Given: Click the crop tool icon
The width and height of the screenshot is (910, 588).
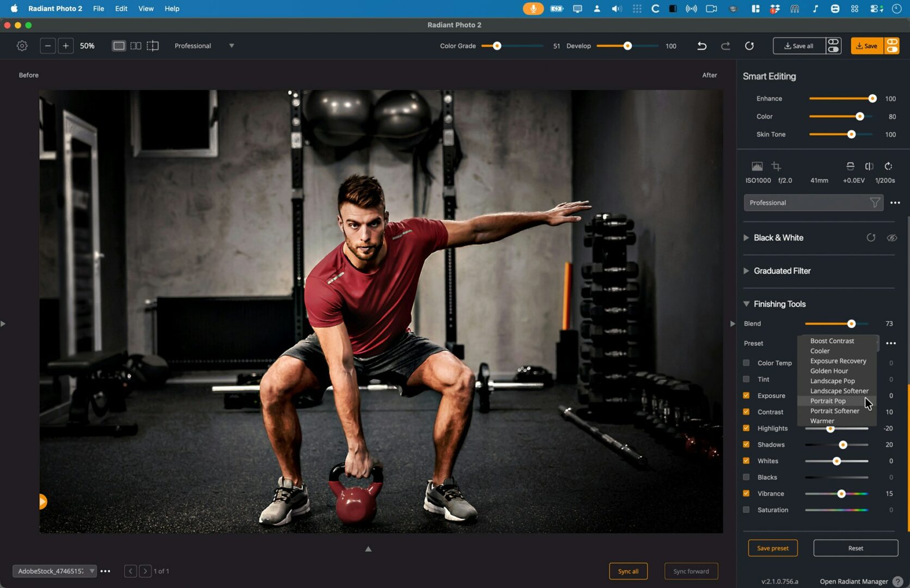Looking at the screenshot, I should click(776, 166).
